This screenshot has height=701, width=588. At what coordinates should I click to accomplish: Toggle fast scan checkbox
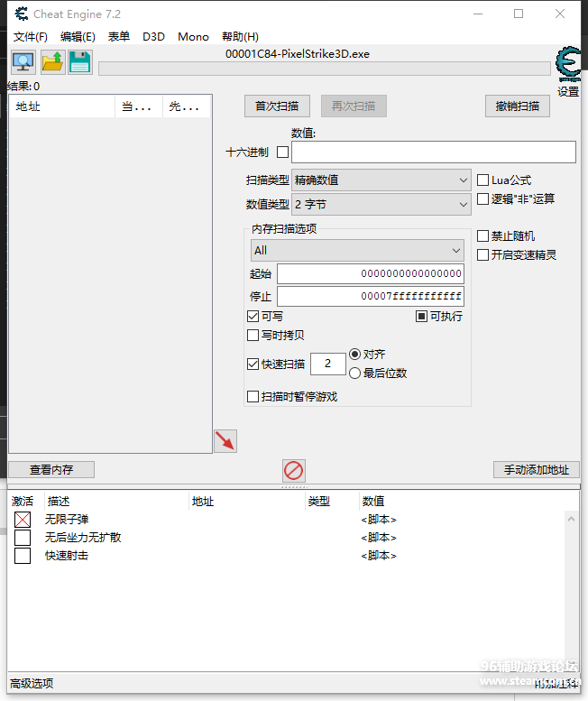tap(253, 364)
